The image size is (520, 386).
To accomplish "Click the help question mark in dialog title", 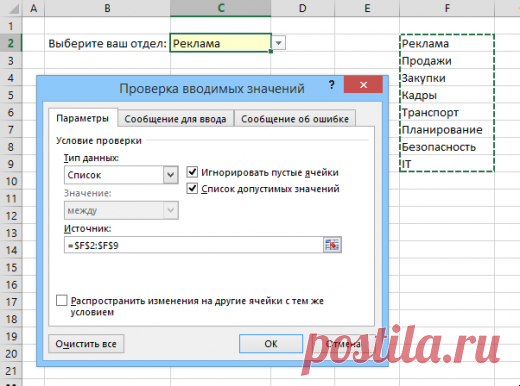I will pos(331,85).
